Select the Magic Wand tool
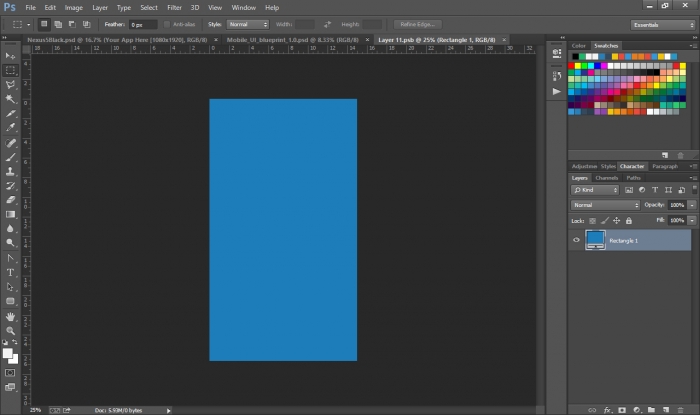700x415 pixels. pyautogui.click(x=10, y=99)
